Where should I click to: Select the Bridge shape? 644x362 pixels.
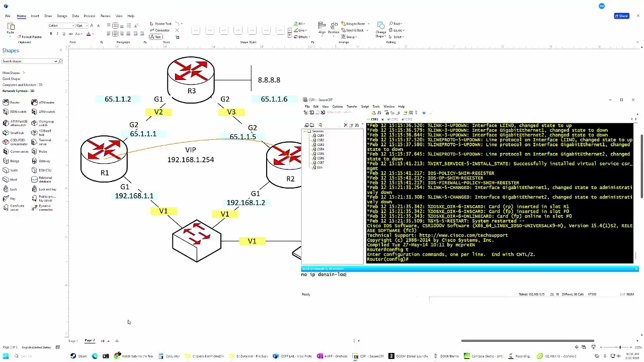(11, 161)
